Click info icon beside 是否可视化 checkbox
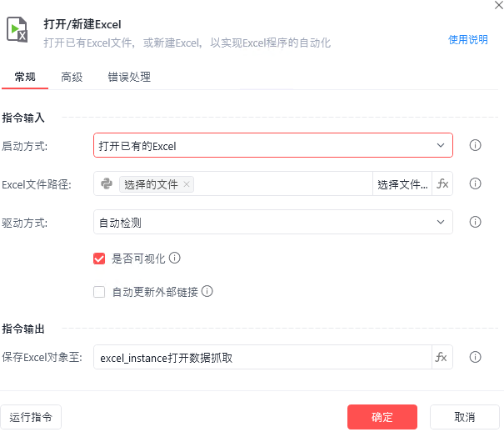The image size is (504, 437). coord(175,258)
